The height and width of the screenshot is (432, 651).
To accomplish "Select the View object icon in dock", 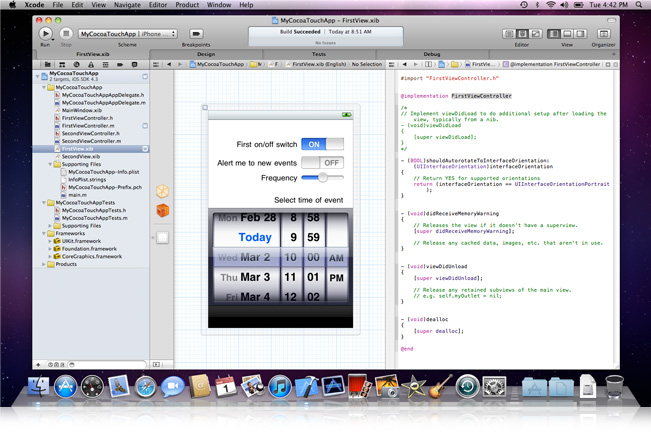I will click(x=162, y=238).
